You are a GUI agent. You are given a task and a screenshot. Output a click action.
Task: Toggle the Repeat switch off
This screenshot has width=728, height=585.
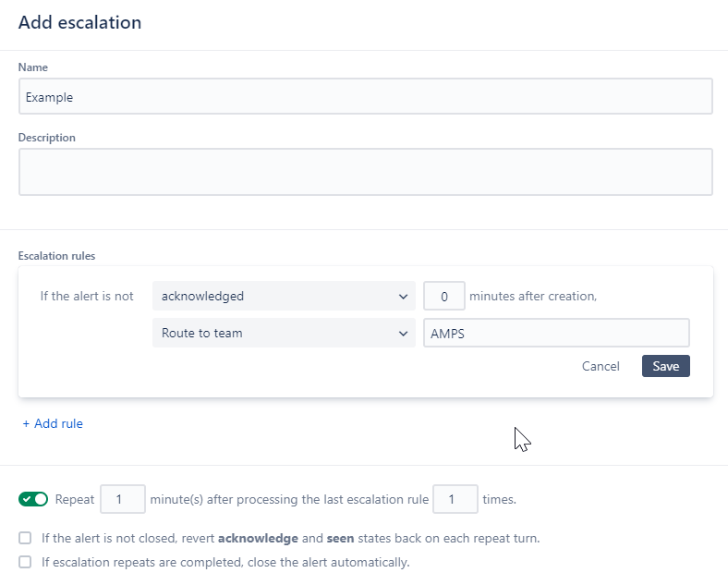(33, 499)
